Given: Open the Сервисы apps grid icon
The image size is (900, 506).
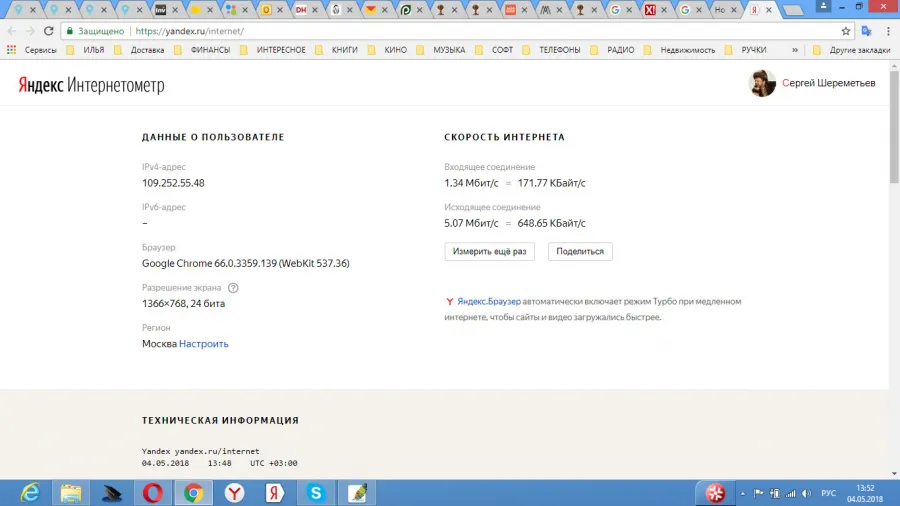Looking at the screenshot, I should [11, 50].
